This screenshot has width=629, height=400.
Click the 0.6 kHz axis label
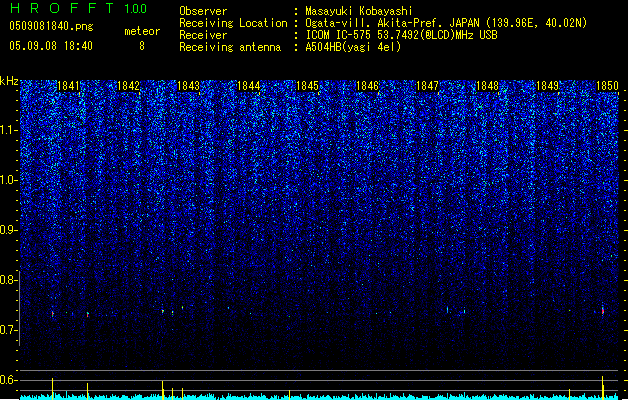(9, 380)
